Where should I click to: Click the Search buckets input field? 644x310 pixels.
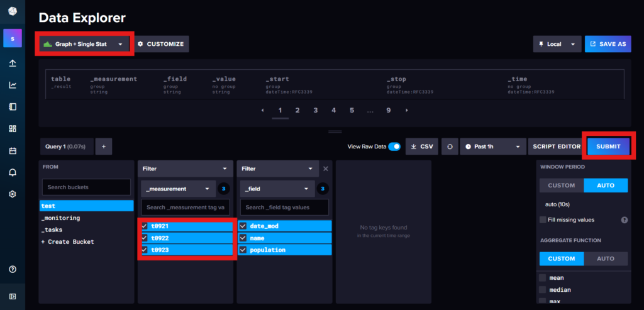(x=86, y=187)
